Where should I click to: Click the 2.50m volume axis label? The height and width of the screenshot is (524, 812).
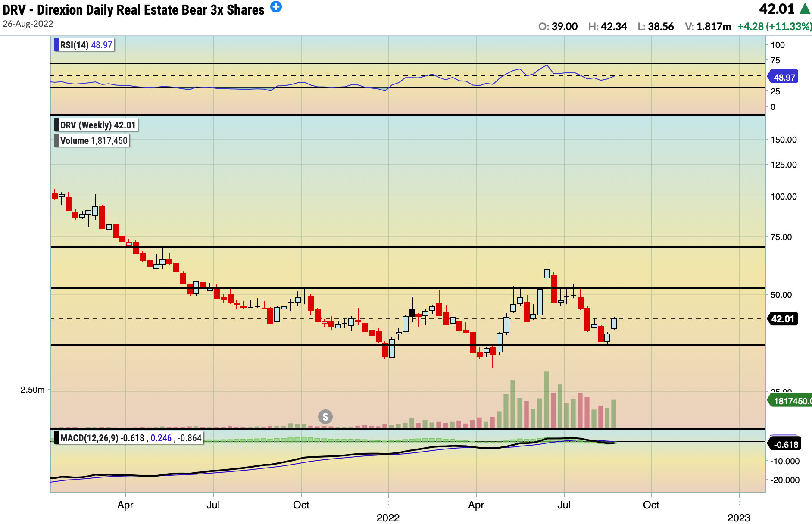pos(32,390)
